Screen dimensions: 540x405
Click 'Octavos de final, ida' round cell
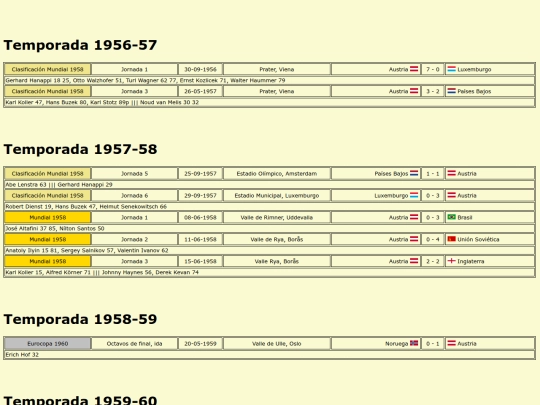click(135, 343)
